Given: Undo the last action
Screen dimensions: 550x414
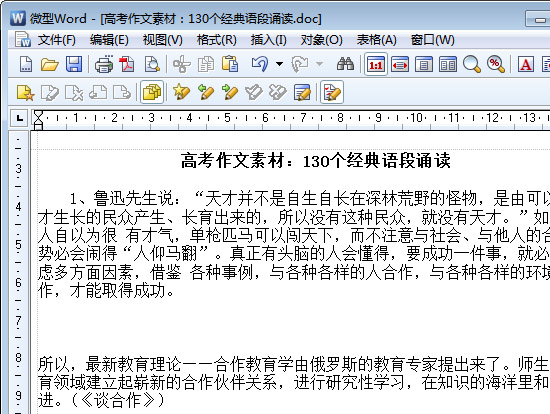Looking at the screenshot, I should point(260,64).
